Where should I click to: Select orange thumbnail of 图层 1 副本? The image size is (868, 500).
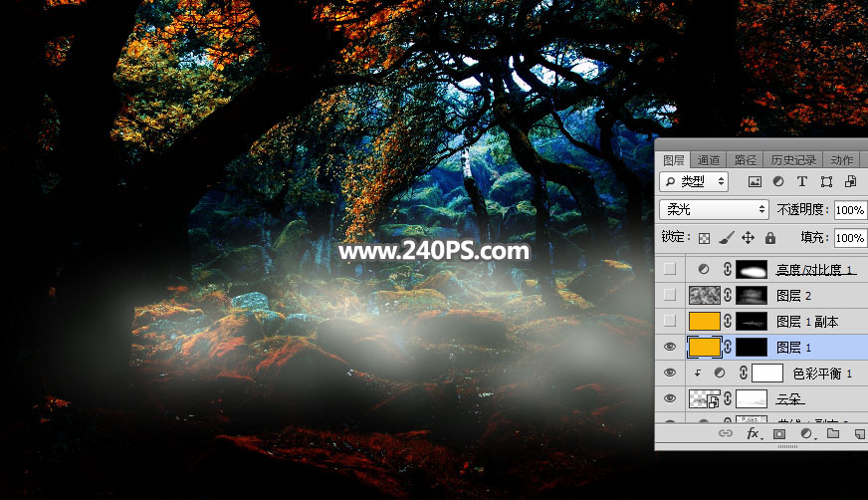tap(704, 321)
